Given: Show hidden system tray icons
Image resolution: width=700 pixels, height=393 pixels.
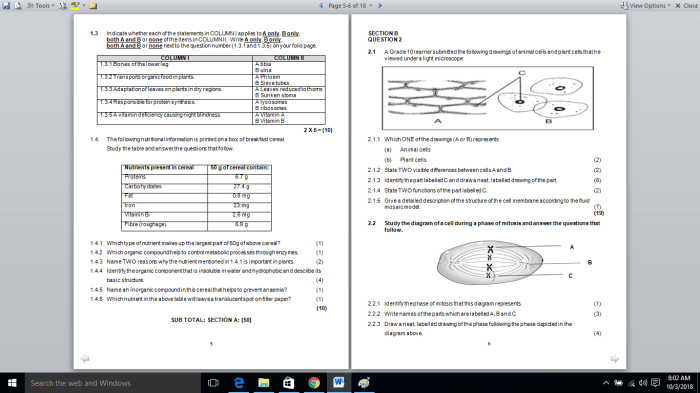Looking at the screenshot, I should (606, 383).
